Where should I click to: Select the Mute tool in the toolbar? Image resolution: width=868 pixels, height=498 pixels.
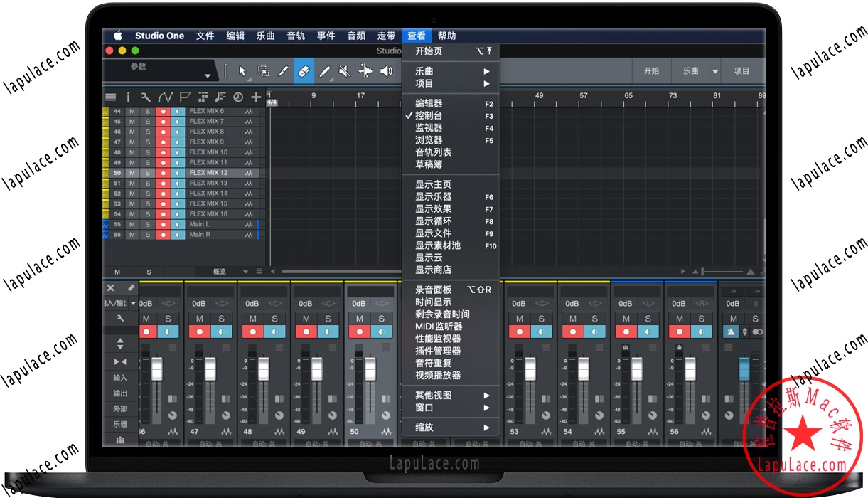345,71
